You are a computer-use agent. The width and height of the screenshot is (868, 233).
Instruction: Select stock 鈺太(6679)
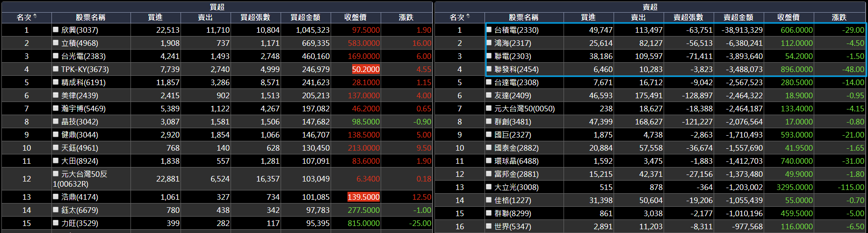(x=80, y=210)
